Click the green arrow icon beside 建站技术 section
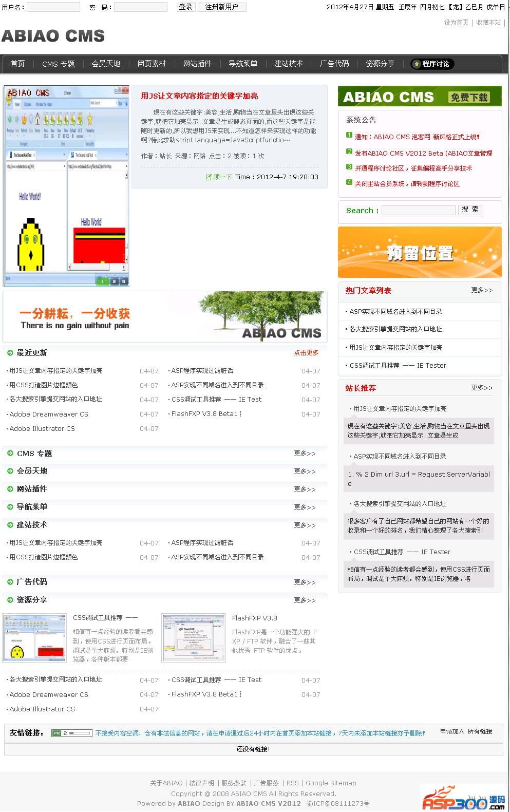This screenshot has height=812, width=510. 10,524
